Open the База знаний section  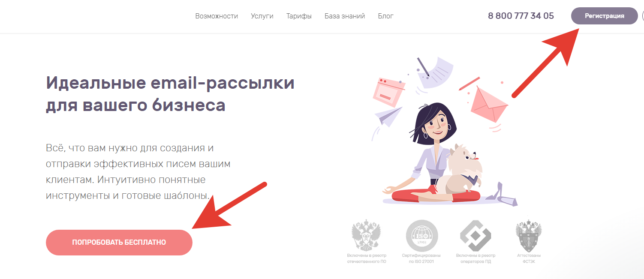tap(345, 16)
